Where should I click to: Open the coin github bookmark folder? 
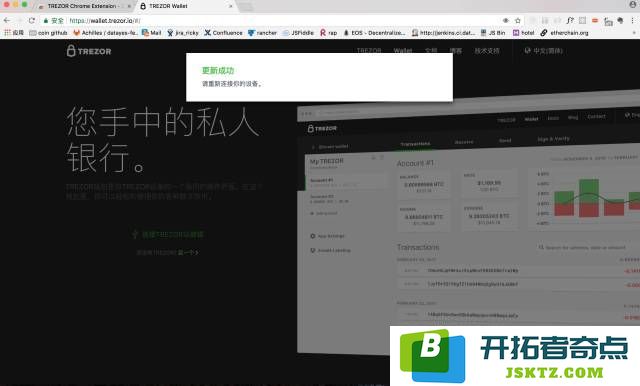coord(48,33)
